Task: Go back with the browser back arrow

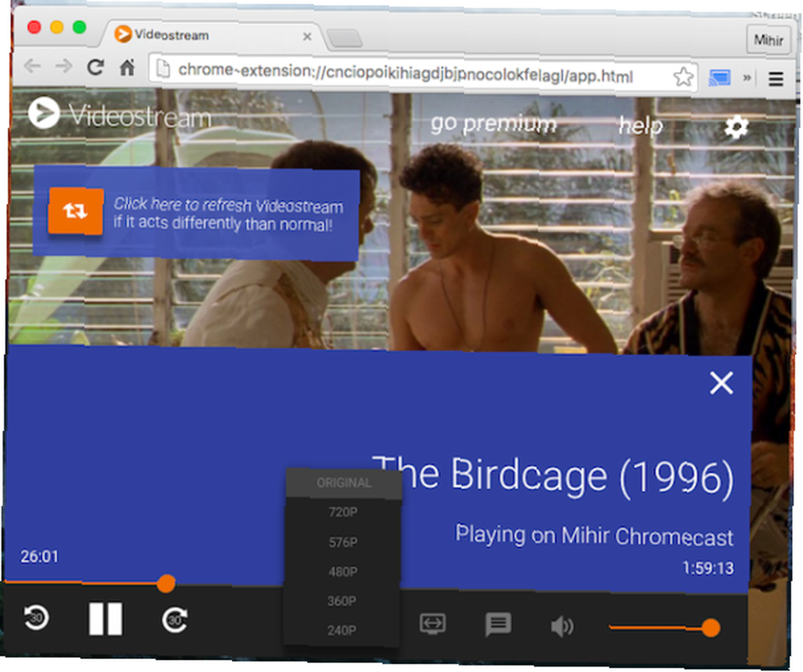Action: coord(32,66)
